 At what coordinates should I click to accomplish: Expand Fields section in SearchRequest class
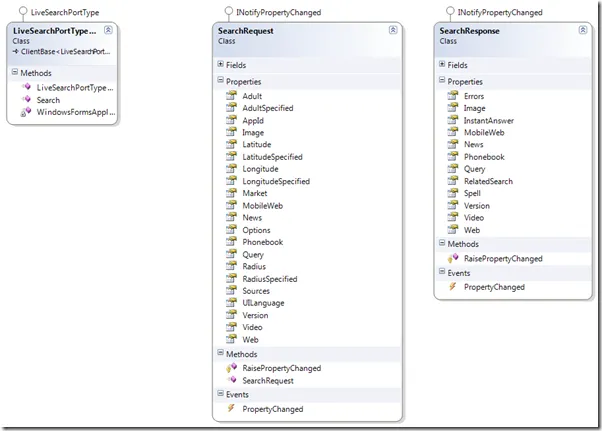click(220, 64)
